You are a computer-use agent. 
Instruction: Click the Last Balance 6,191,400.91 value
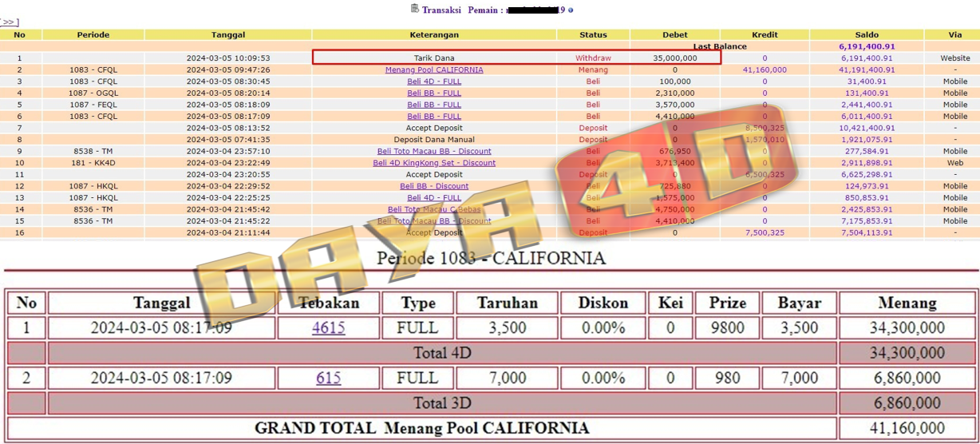(x=866, y=46)
